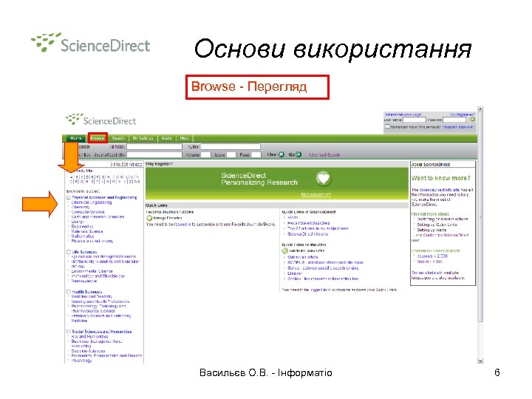This screenshot has height=399, width=532.
Task: Click the heart icon in green banner
Action: pyautogui.click(x=324, y=179)
